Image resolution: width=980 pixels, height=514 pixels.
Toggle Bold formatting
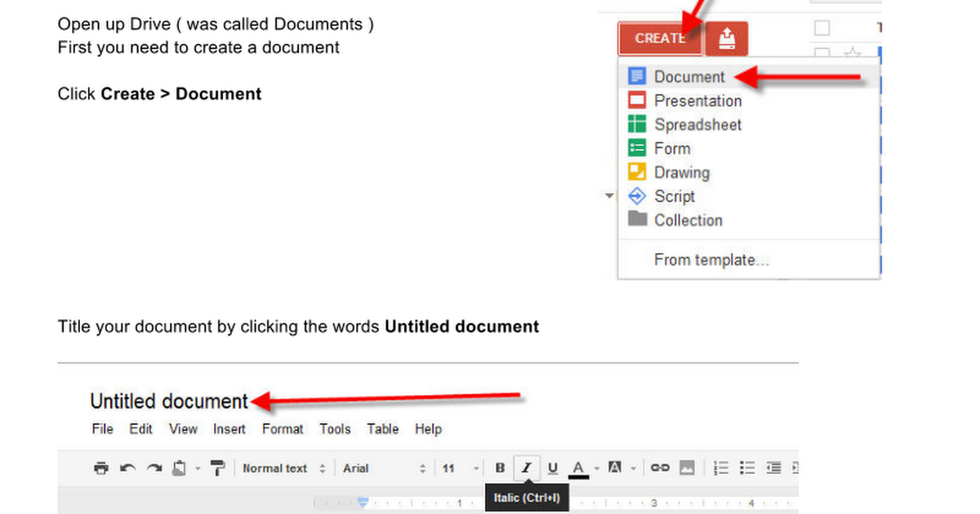pyautogui.click(x=500, y=468)
